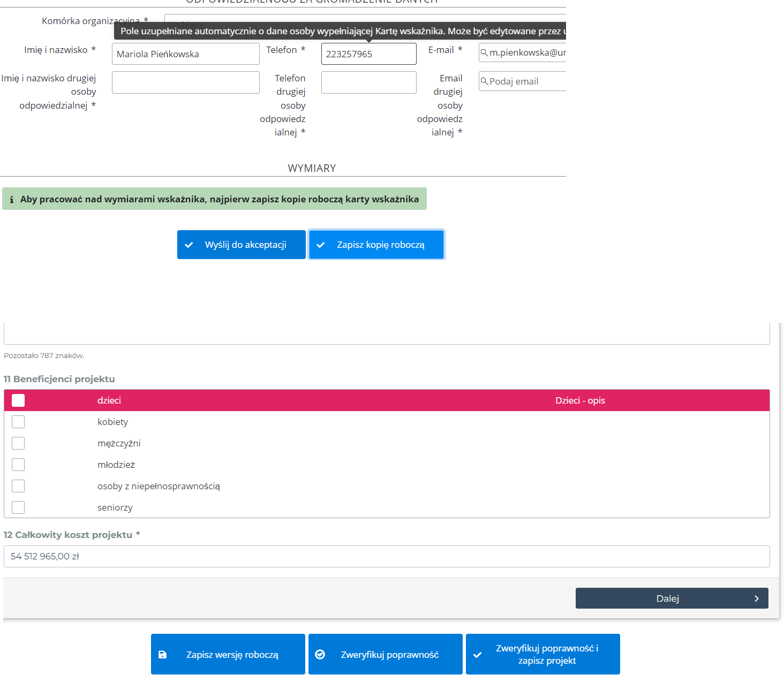The image size is (784, 675).
Task: Click the Całkowity koszt projektu field
Action: 386,556
